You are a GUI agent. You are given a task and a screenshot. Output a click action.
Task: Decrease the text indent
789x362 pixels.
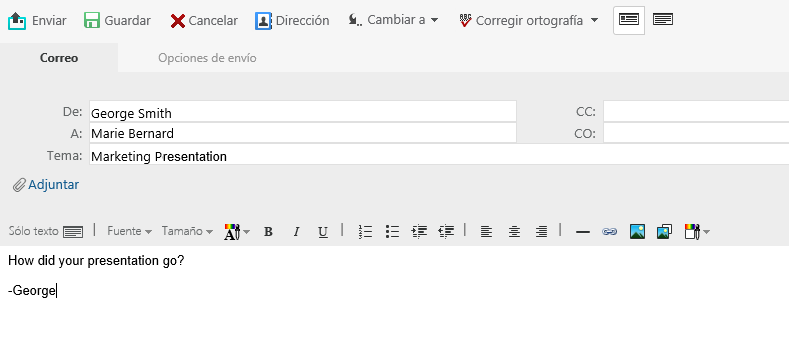[446, 232]
